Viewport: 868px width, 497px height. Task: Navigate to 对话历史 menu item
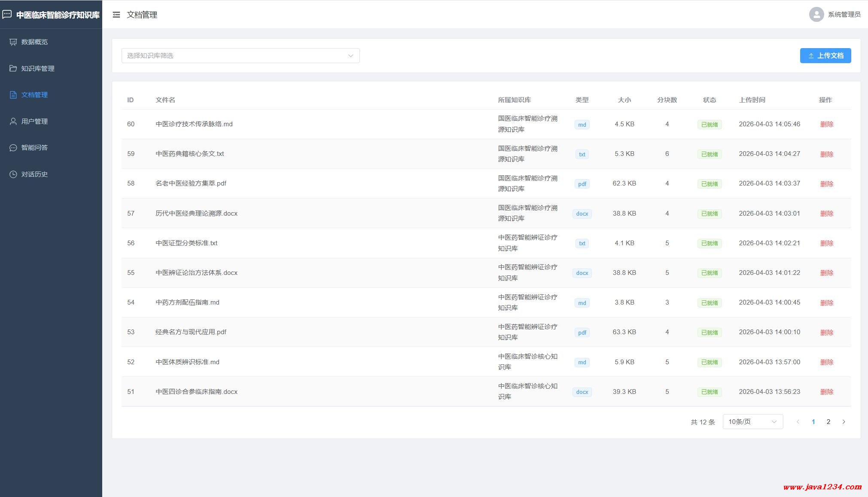34,174
